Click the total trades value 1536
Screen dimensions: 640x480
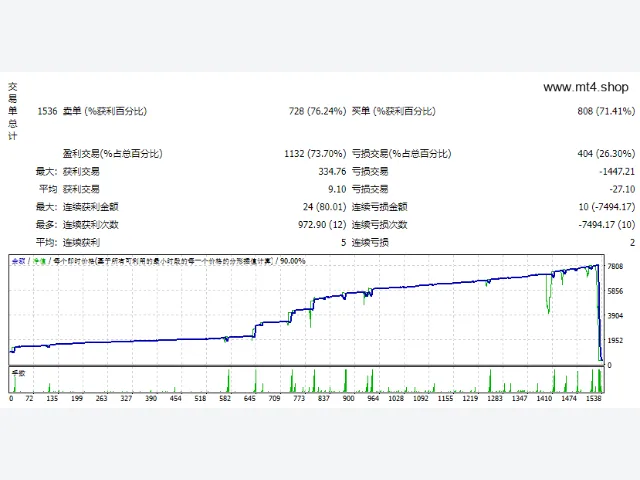(x=47, y=111)
